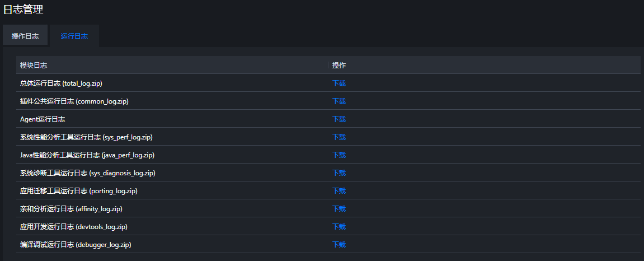Select the 运行日志 tab
The image size is (644, 261).
74,36
